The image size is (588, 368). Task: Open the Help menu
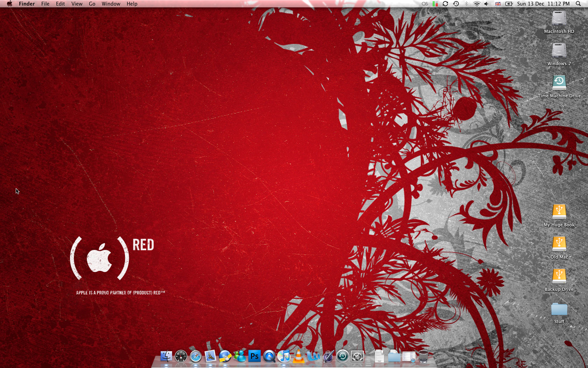(x=132, y=4)
